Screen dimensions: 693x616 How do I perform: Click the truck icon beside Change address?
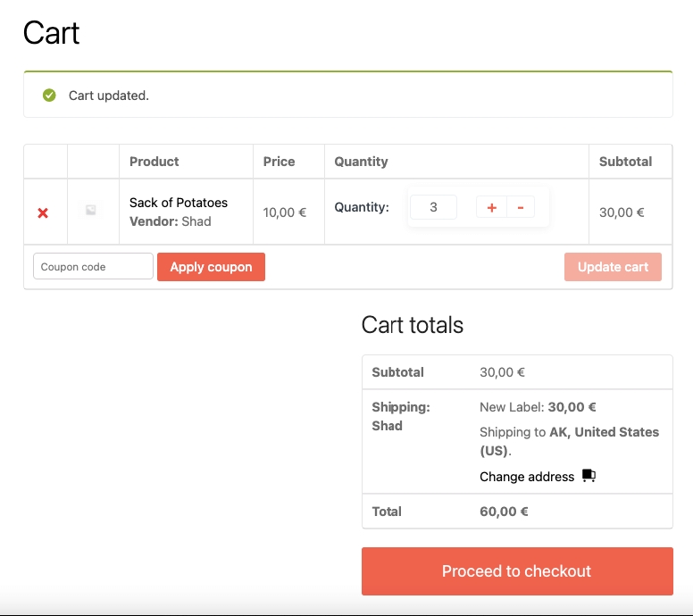(x=589, y=476)
